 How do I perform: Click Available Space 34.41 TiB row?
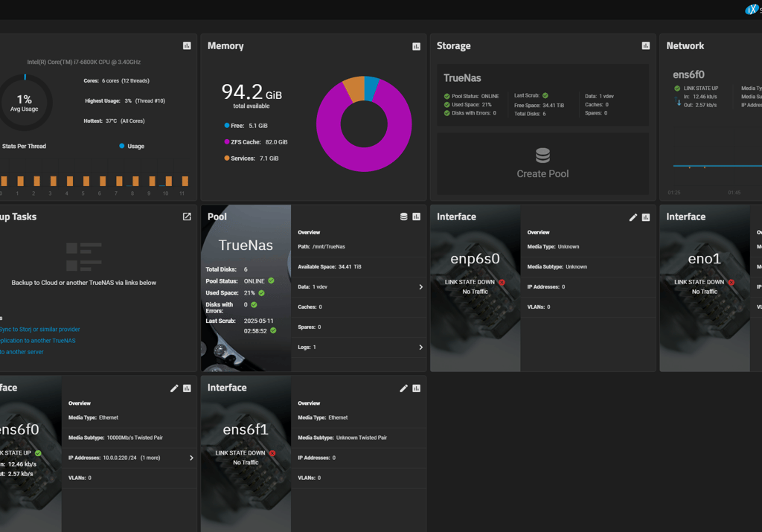359,266
